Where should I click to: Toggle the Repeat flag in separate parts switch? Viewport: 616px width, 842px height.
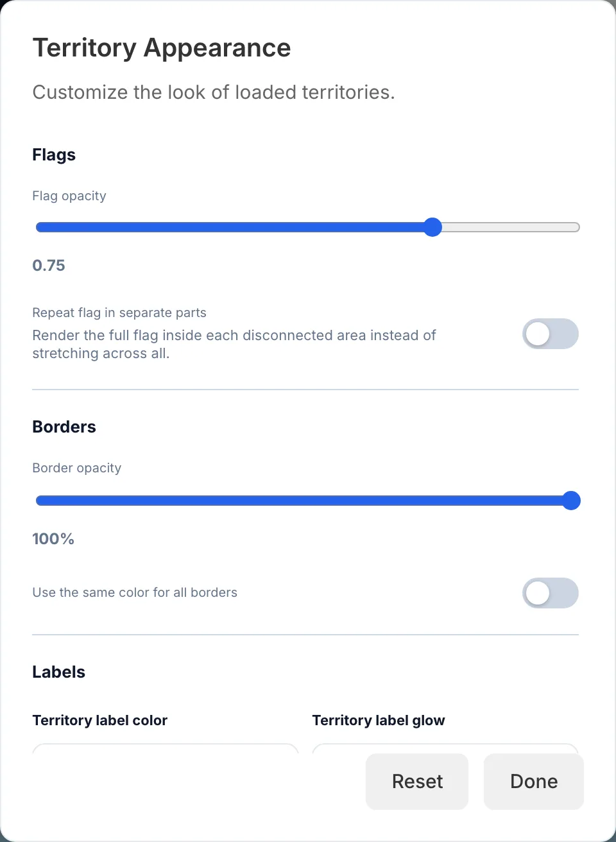[551, 334]
